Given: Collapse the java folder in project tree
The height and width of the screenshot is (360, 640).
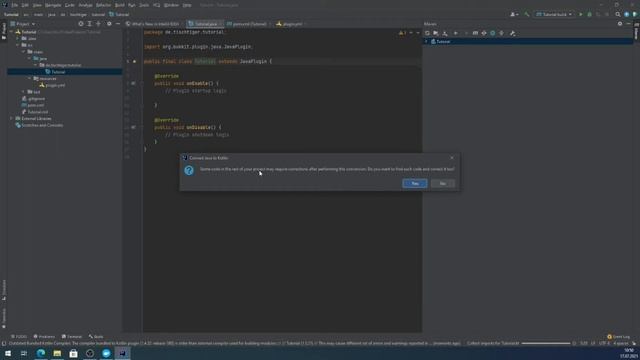Looking at the screenshot, I should (x=30, y=58).
